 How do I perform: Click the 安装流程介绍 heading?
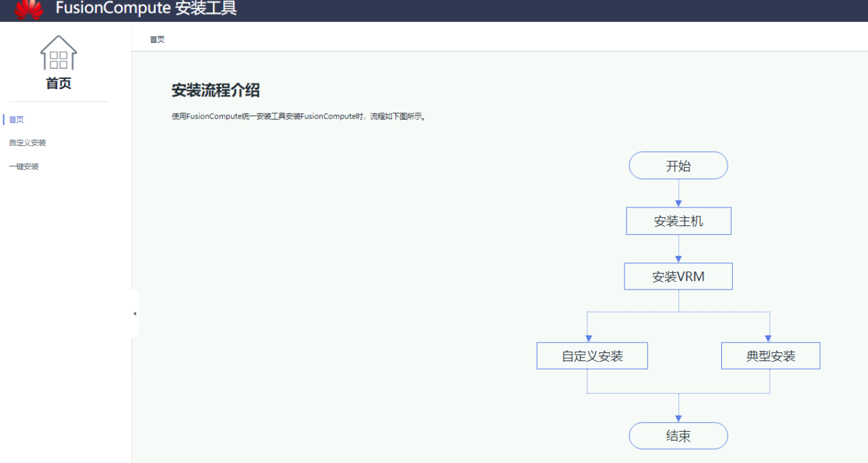(x=215, y=90)
